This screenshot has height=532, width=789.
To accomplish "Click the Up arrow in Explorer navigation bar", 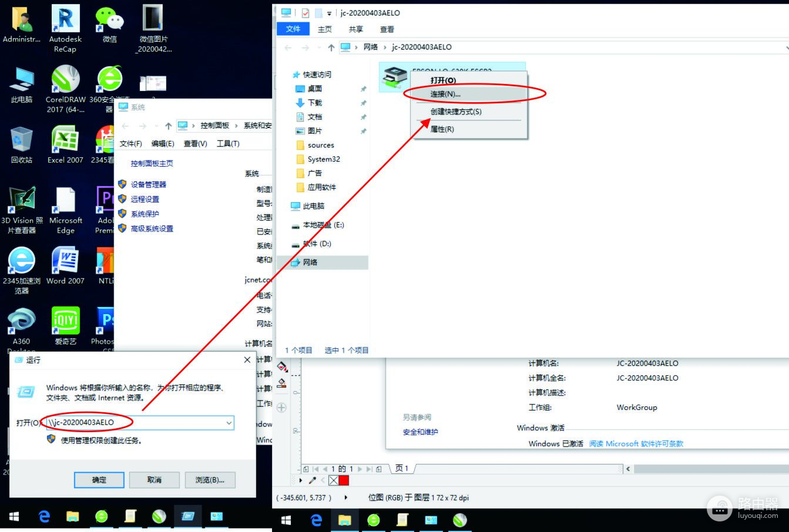I will 331,47.
